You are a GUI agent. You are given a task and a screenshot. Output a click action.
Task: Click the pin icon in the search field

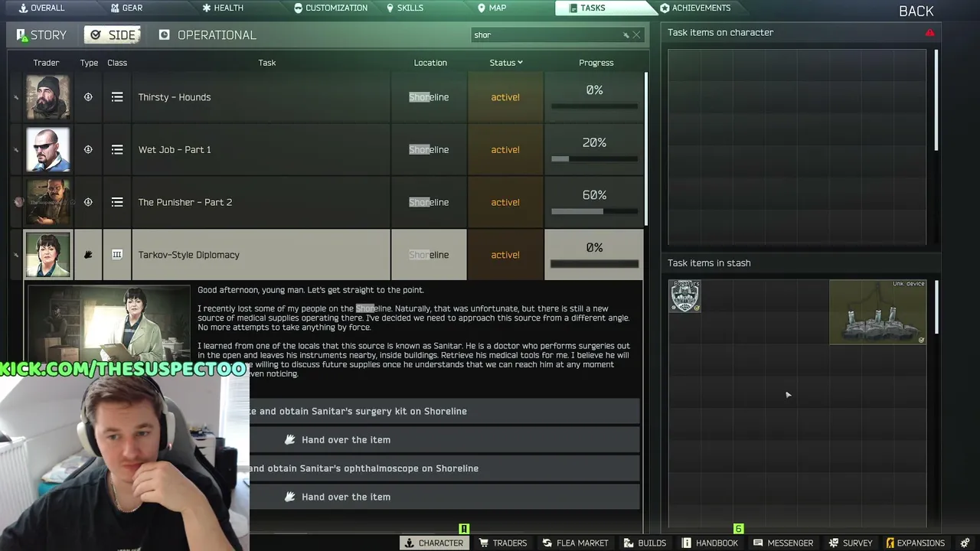[x=626, y=35]
